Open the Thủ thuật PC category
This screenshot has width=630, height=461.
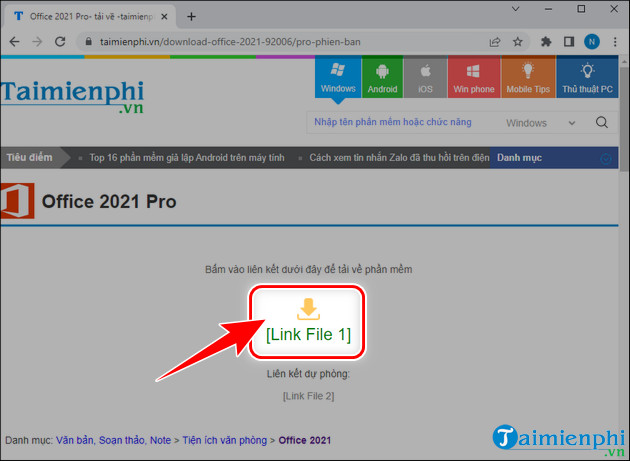pos(587,77)
